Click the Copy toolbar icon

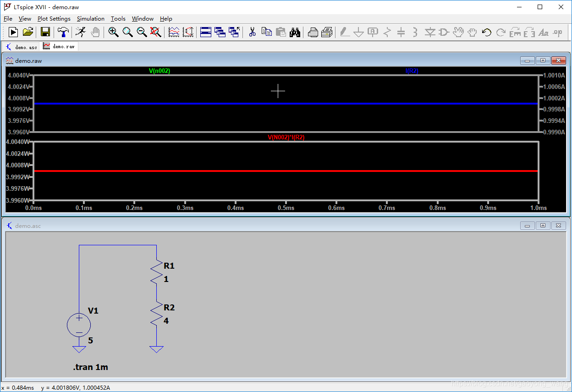(x=266, y=32)
